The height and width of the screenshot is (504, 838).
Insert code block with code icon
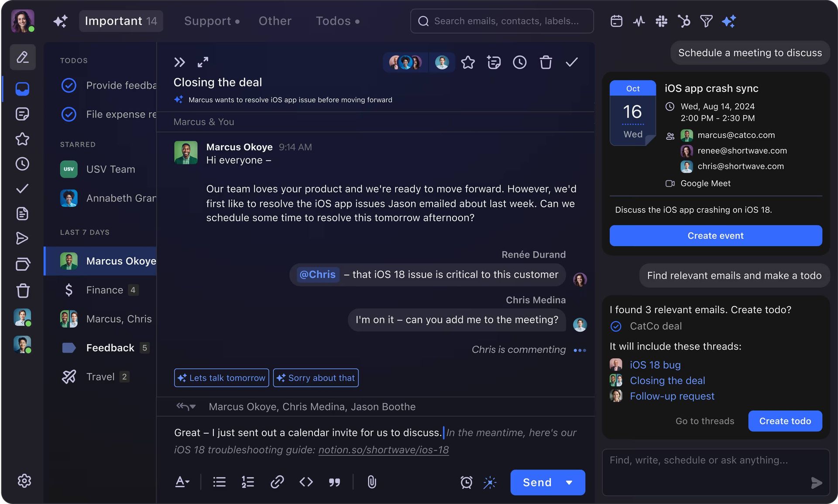pos(306,482)
